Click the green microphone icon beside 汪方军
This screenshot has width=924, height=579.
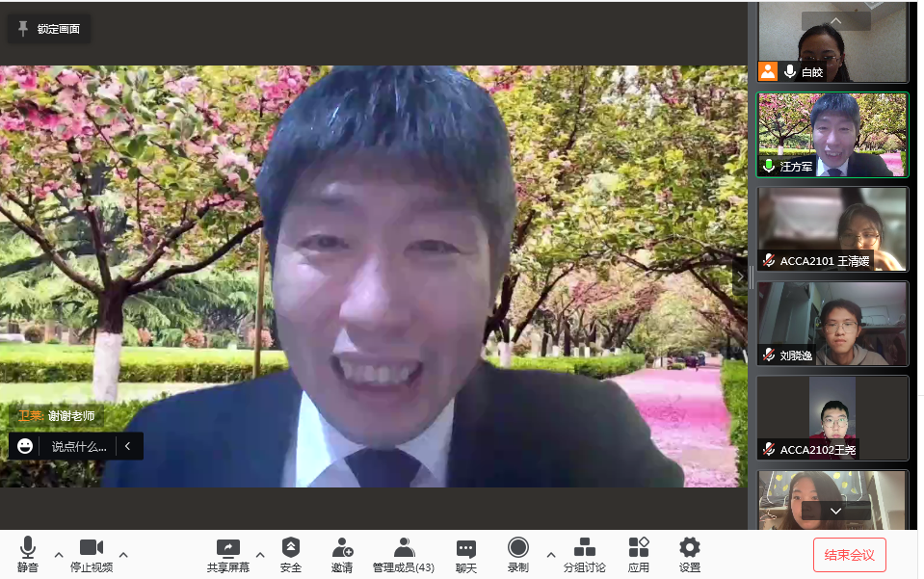[769, 166]
